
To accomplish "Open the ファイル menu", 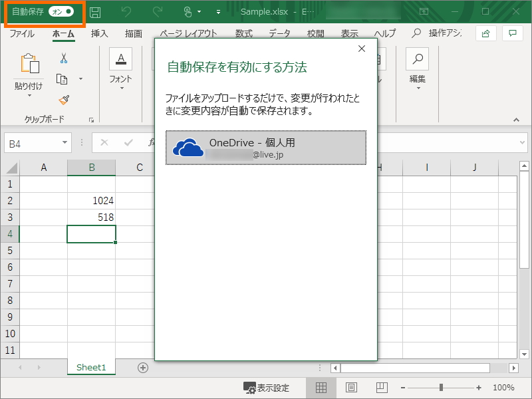I will point(21,33).
